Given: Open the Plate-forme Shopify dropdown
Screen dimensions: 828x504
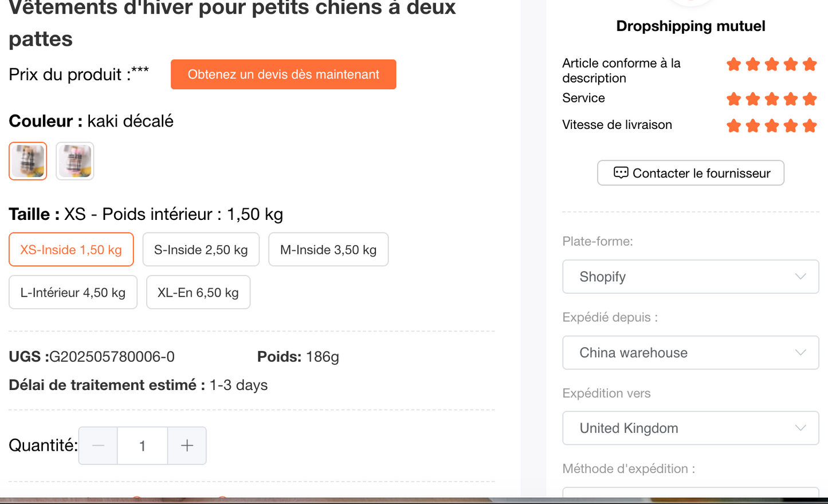Looking at the screenshot, I should [690, 277].
